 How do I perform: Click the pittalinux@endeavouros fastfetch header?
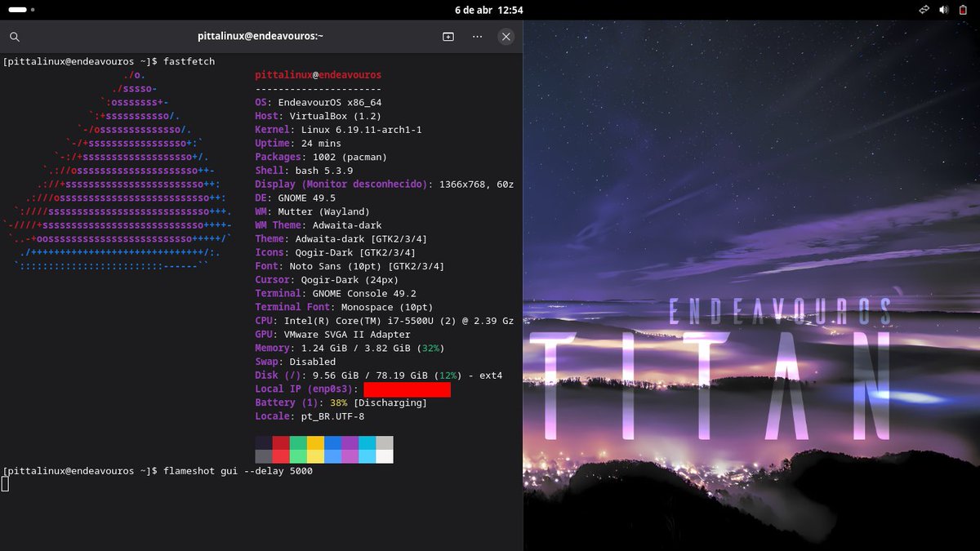point(318,75)
